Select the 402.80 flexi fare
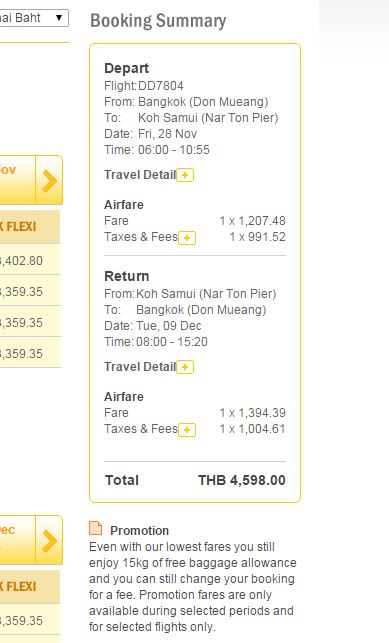Image resolution: width=389 pixels, height=643 pixels. [x=30, y=260]
